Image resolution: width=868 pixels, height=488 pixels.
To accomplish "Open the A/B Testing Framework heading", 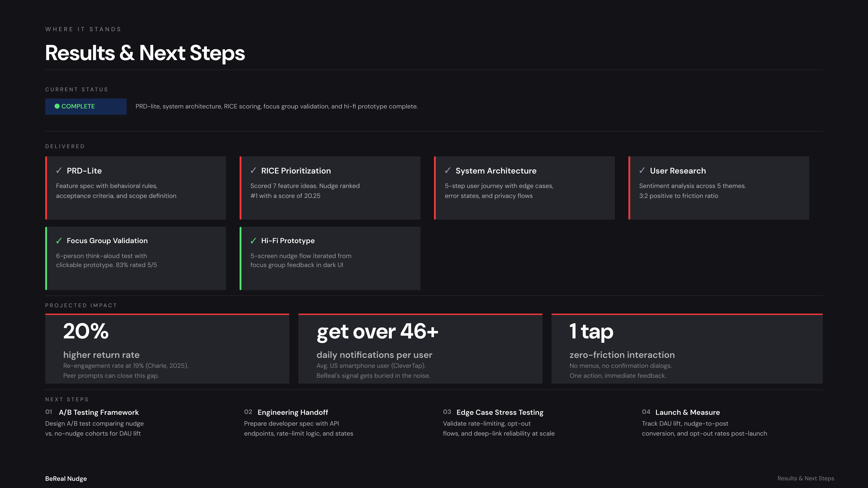I will point(99,412).
